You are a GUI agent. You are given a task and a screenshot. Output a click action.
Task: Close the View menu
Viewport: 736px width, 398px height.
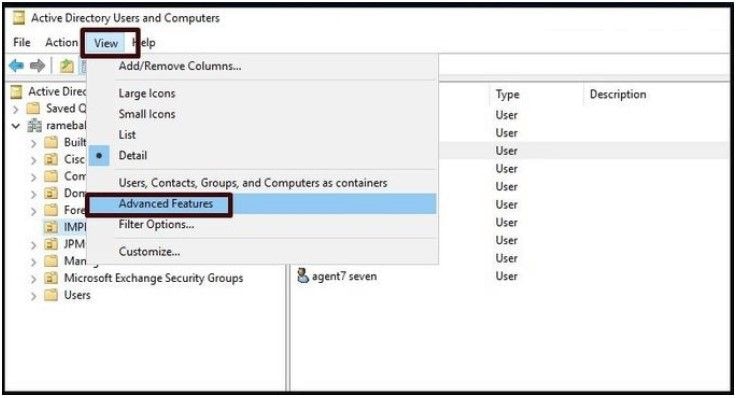click(106, 43)
